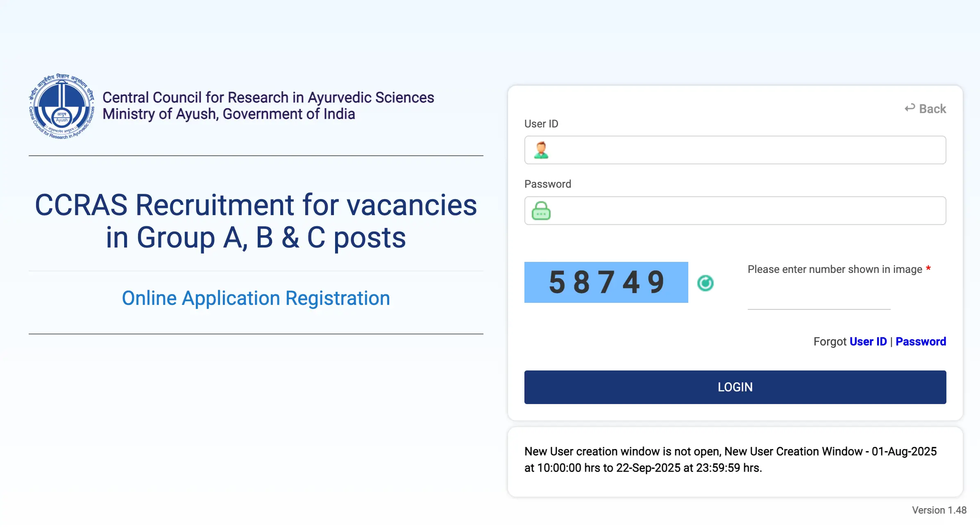Click the Online Application Registration heading
Image resolution: width=980 pixels, height=527 pixels.
pyautogui.click(x=256, y=298)
